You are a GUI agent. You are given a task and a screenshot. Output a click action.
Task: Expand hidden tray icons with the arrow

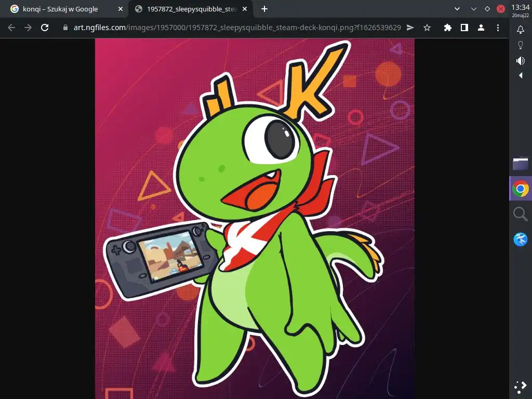click(521, 75)
